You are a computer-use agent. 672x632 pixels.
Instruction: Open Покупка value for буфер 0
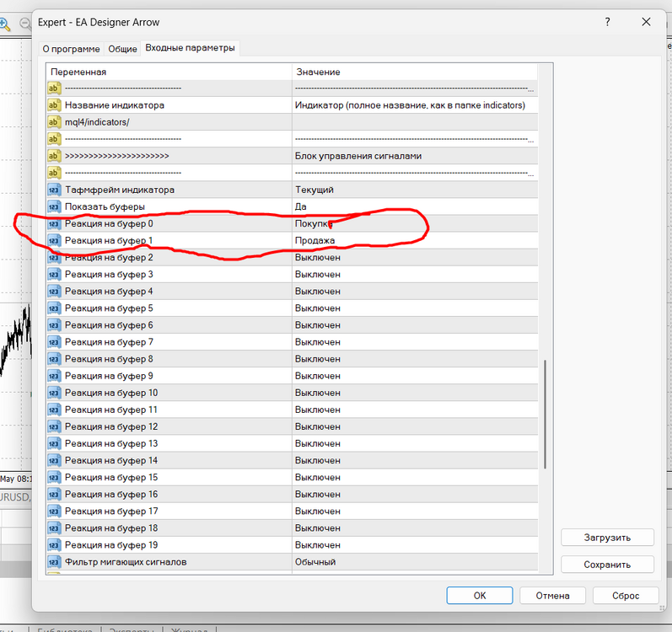point(415,223)
